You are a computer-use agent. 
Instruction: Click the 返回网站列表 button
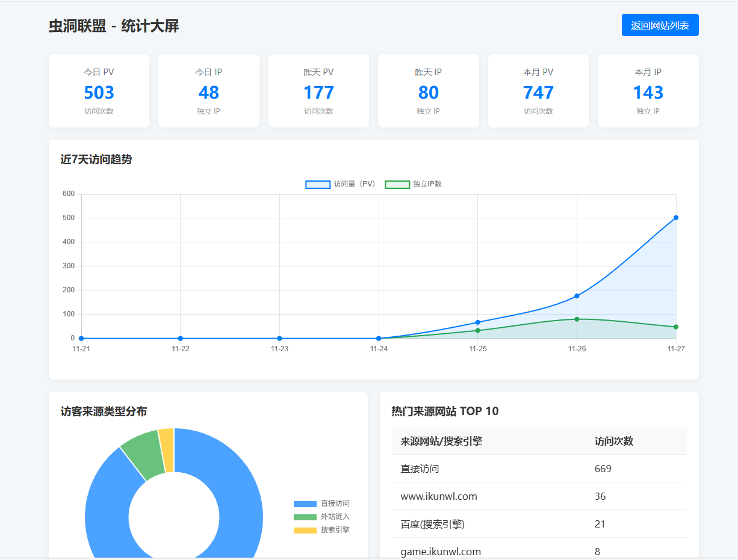click(x=660, y=25)
